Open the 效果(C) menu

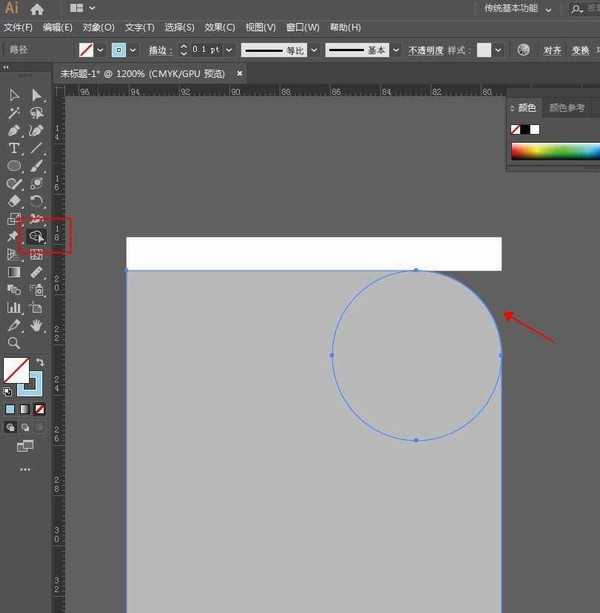(x=219, y=27)
